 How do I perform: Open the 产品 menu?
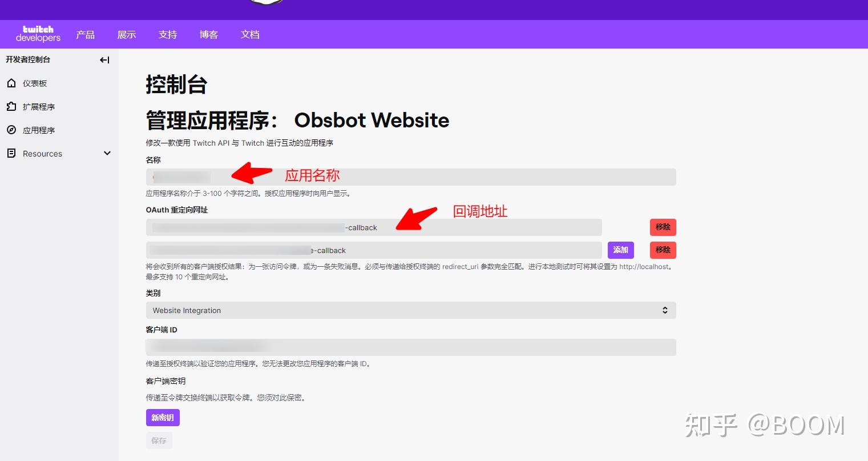[86, 35]
